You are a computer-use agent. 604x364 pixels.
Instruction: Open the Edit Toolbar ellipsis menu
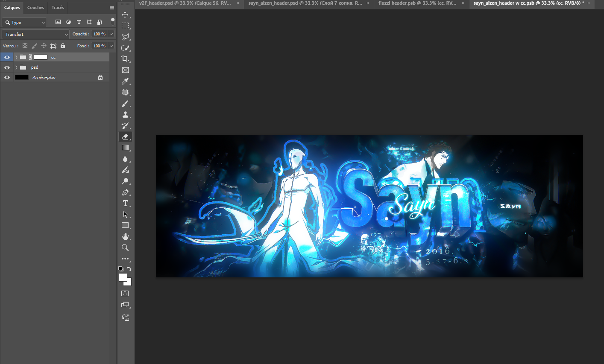point(125,259)
